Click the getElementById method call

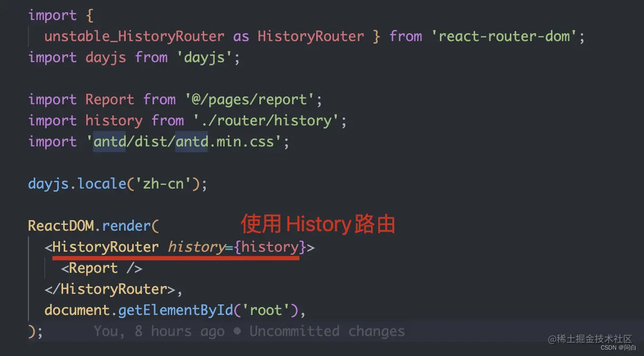click(176, 310)
